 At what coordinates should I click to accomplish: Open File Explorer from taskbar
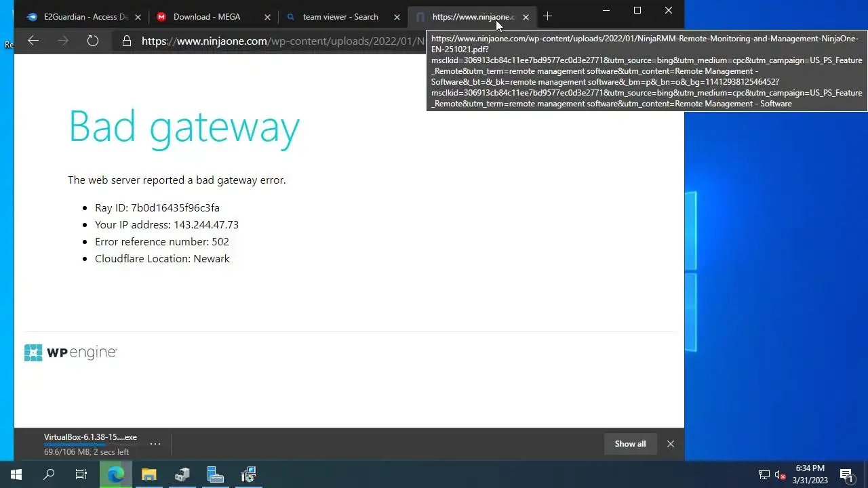[x=149, y=474]
